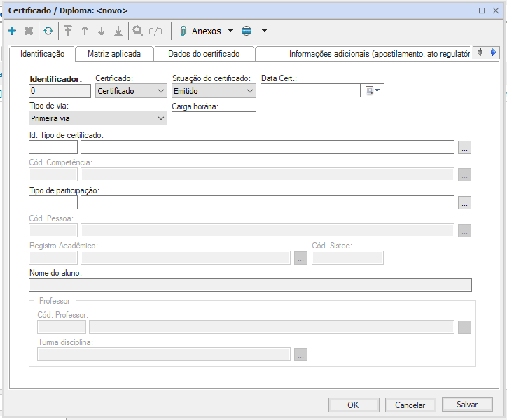Click the delete record X icon
Viewport: 507px width, 420px height.
pyautogui.click(x=29, y=31)
